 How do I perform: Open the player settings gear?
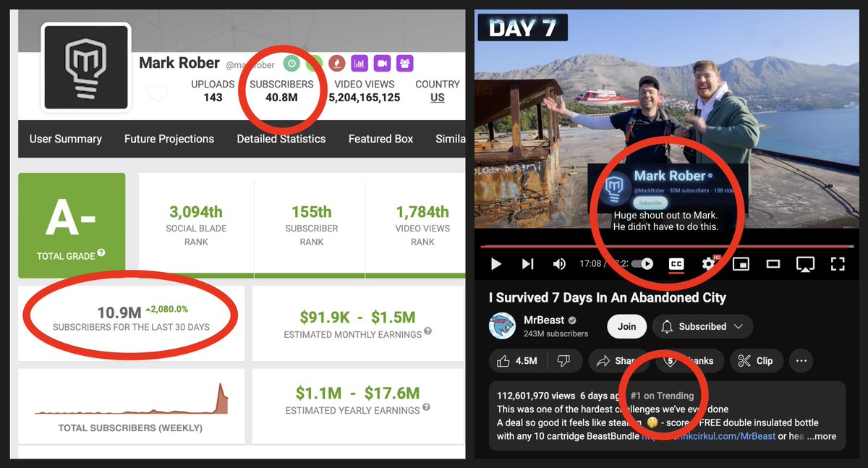click(708, 264)
